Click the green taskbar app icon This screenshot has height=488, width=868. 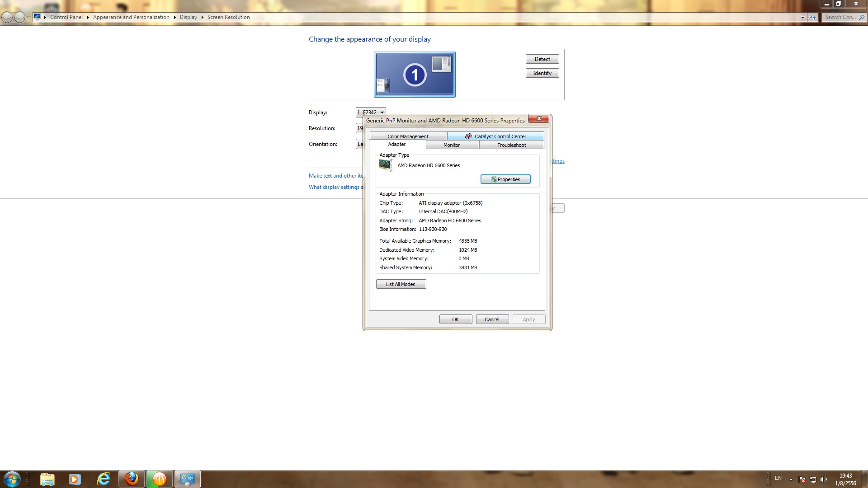159,479
